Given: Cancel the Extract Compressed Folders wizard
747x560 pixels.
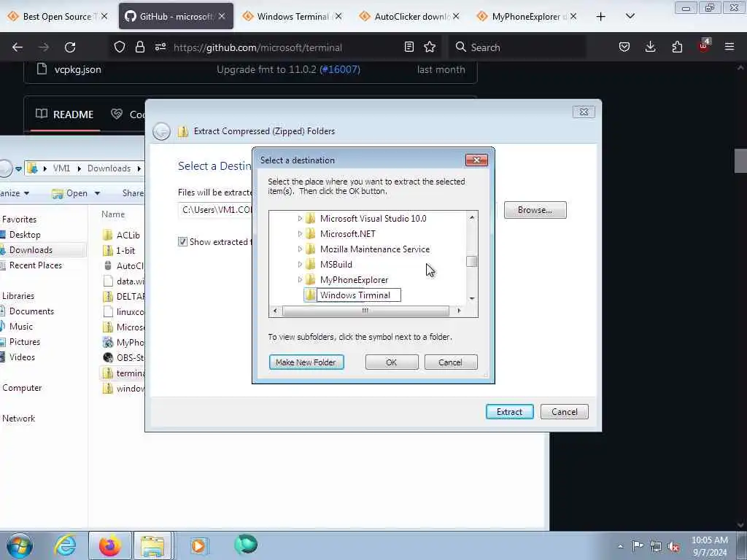Looking at the screenshot, I should point(565,412).
